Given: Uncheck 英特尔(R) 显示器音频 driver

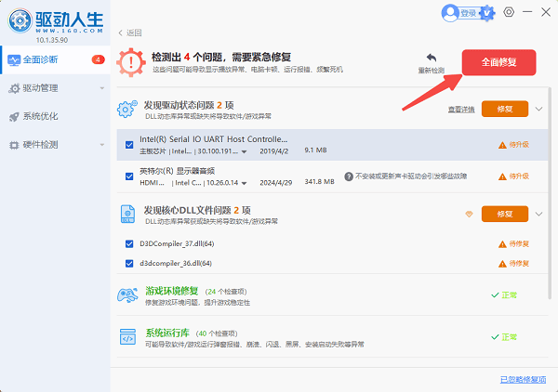Looking at the screenshot, I should point(129,176).
